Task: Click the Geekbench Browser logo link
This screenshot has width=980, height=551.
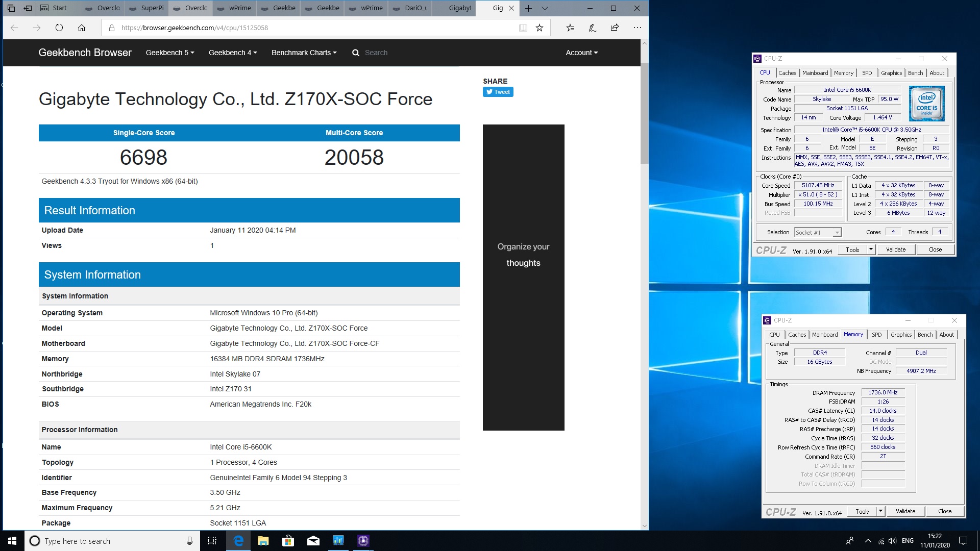Action: (x=85, y=53)
